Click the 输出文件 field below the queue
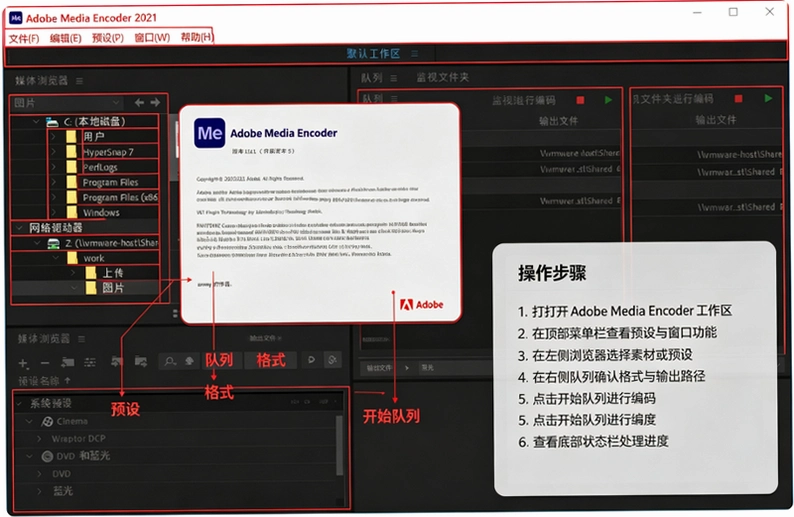 coord(379,368)
